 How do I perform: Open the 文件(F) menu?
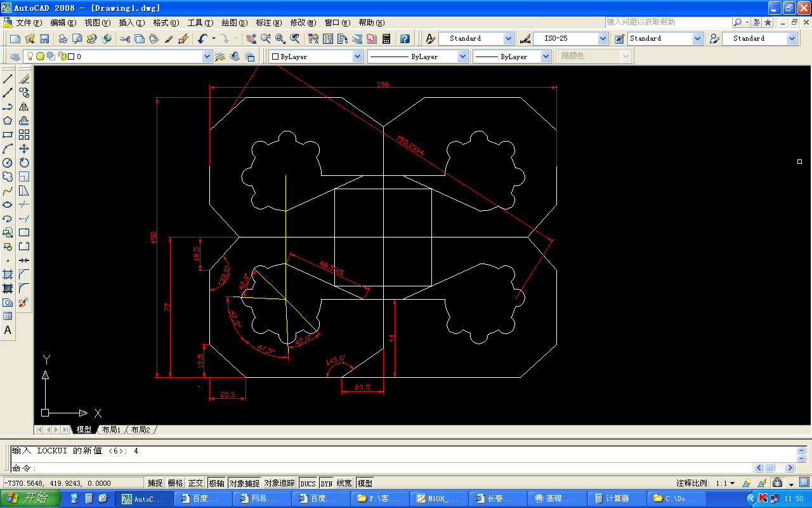pos(29,23)
